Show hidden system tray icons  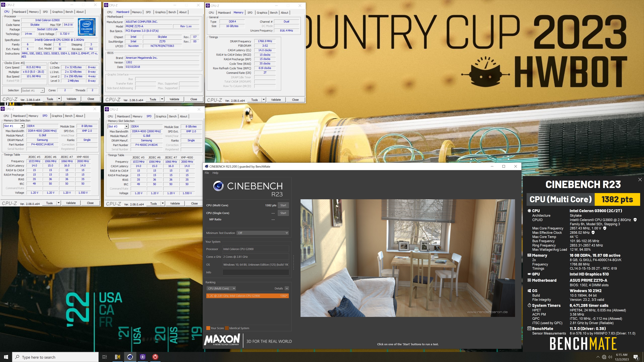pos(598,357)
